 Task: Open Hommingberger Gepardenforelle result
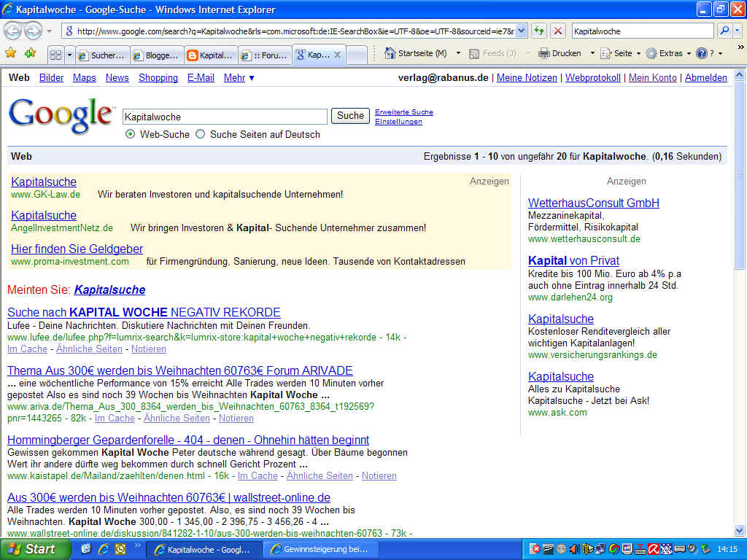(188, 440)
